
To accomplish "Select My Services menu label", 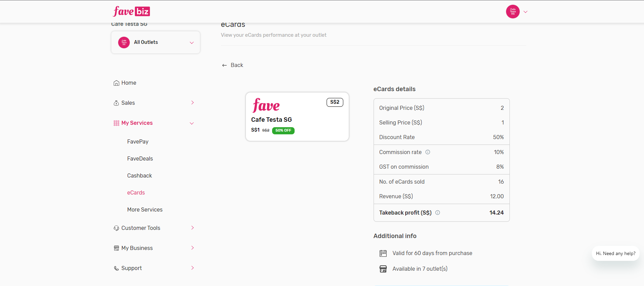I will coord(137,123).
